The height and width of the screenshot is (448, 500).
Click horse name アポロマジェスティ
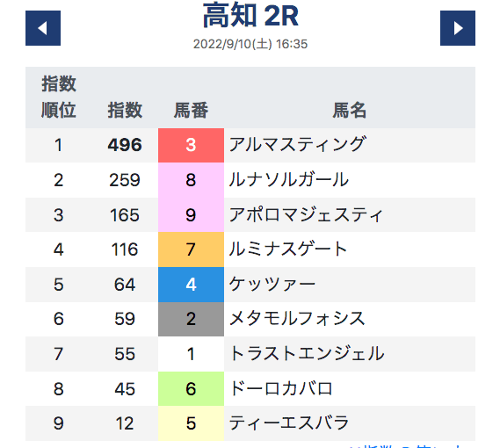click(306, 214)
